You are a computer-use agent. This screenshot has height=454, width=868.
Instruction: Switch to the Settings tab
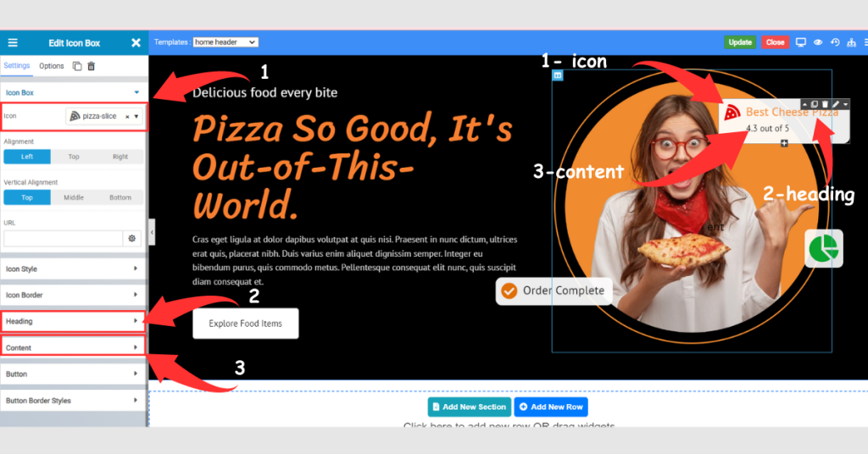click(17, 66)
